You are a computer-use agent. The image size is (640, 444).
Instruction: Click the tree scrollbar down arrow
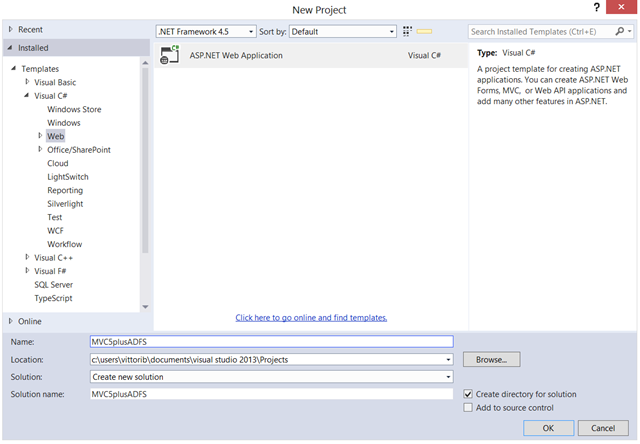pos(145,306)
